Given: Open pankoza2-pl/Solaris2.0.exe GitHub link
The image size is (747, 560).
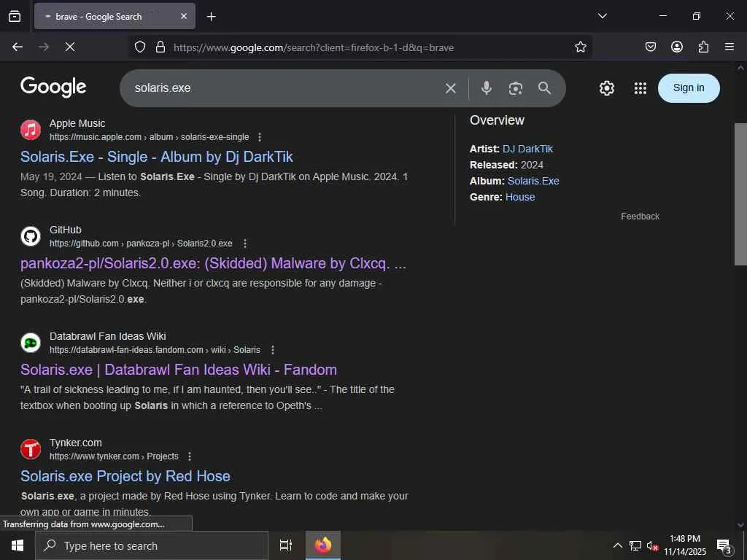Looking at the screenshot, I should tap(214, 263).
